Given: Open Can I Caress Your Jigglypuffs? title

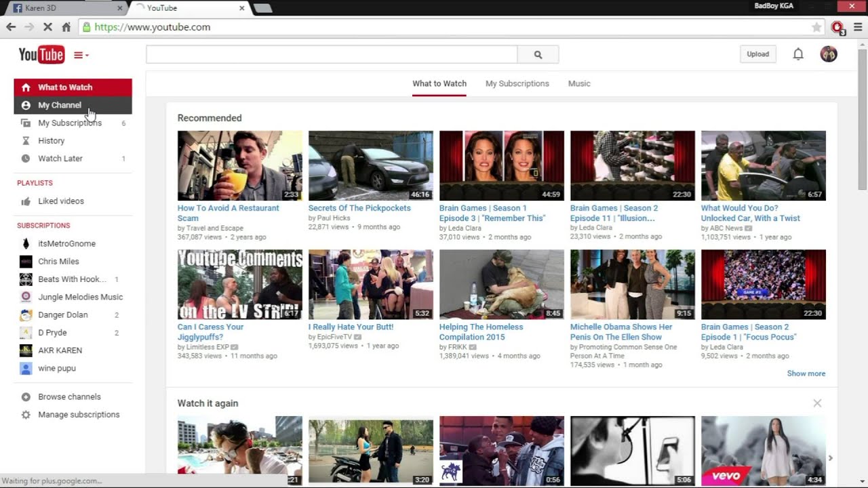Looking at the screenshot, I should (x=210, y=331).
